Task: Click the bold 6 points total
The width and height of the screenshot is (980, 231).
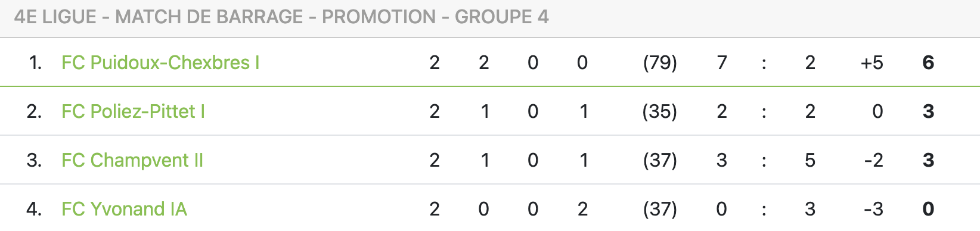Action: 928,63
